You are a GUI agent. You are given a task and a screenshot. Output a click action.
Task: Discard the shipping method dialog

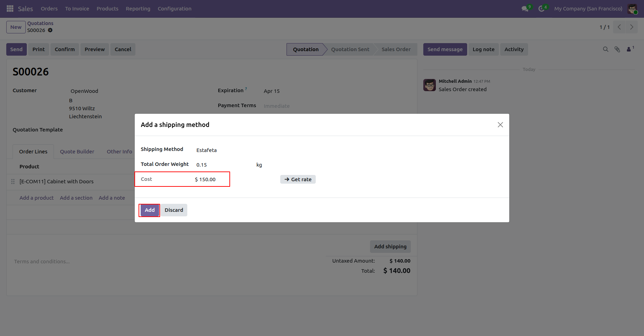(x=174, y=210)
